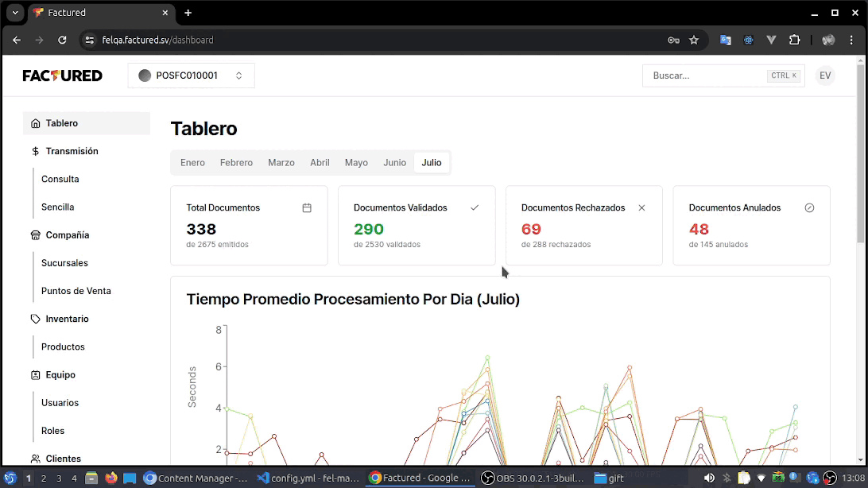Open the EV user avatar menu
The image size is (868, 488).
(x=825, y=76)
